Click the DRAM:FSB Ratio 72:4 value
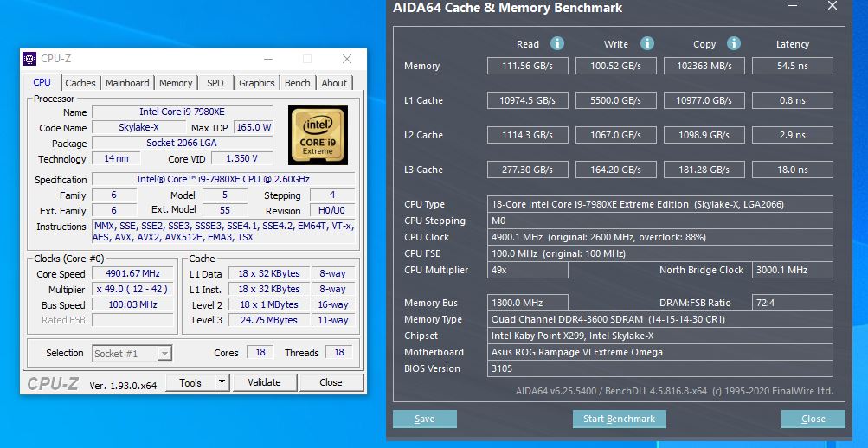Image resolution: width=868 pixels, height=448 pixels. (793, 303)
